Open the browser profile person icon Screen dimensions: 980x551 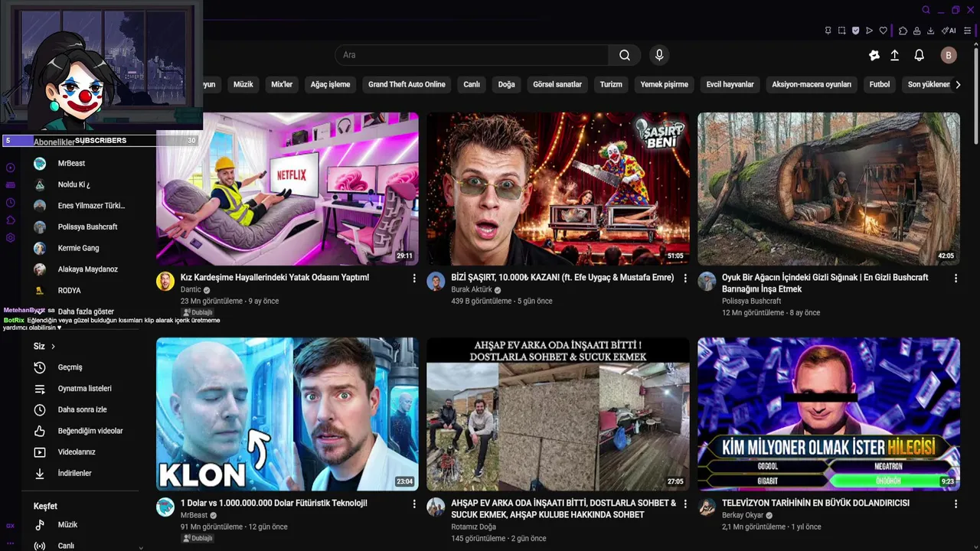coord(916,31)
